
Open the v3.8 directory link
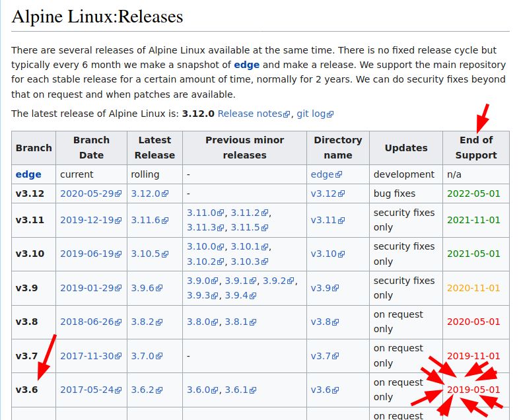[324, 322]
